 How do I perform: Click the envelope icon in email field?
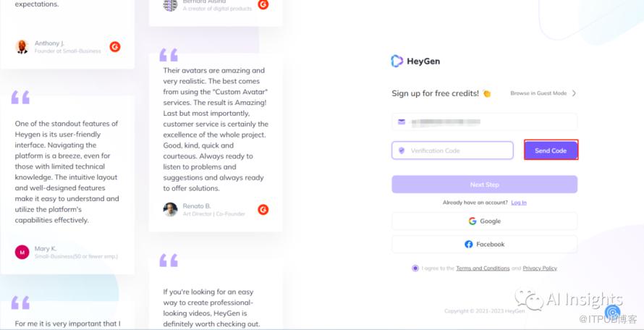402,122
